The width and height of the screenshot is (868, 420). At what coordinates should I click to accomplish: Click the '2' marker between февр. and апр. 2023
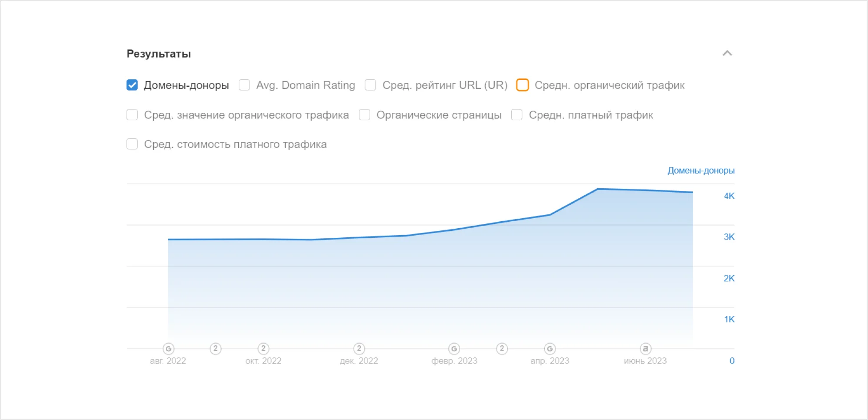click(x=502, y=348)
